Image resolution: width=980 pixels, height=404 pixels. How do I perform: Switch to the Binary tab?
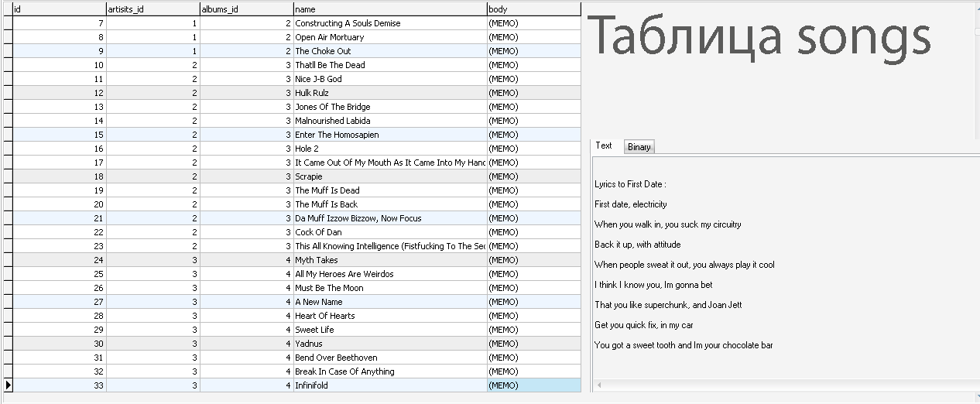(x=639, y=147)
